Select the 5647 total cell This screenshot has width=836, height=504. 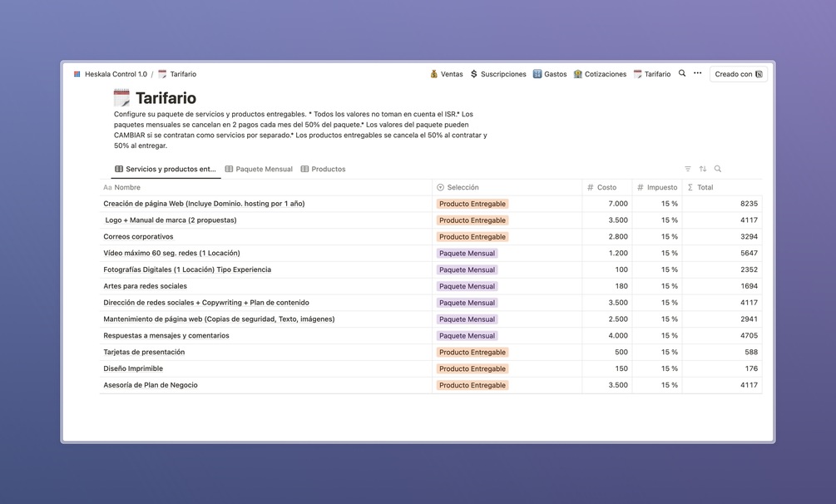pyautogui.click(x=722, y=254)
